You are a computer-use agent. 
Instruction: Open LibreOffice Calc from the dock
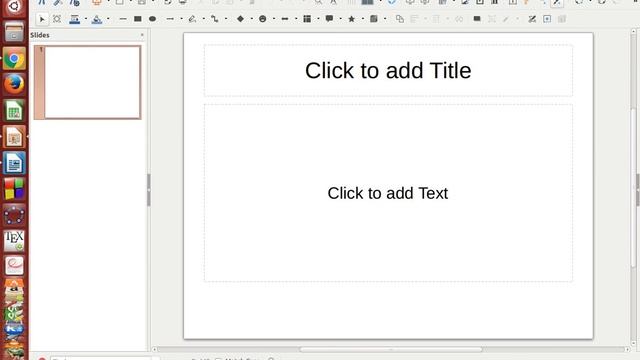(x=14, y=111)
